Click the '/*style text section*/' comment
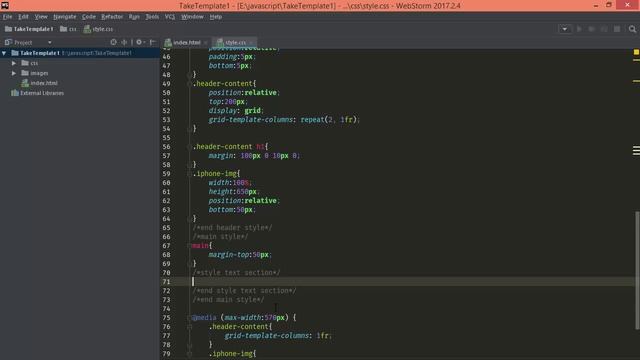Viewport: 640px width, 360px height. click(236, 273)
